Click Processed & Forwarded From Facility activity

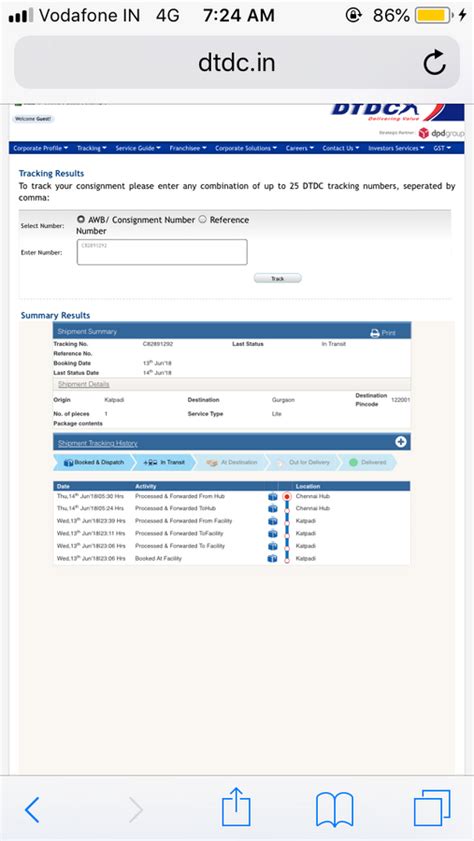[184, 521]
